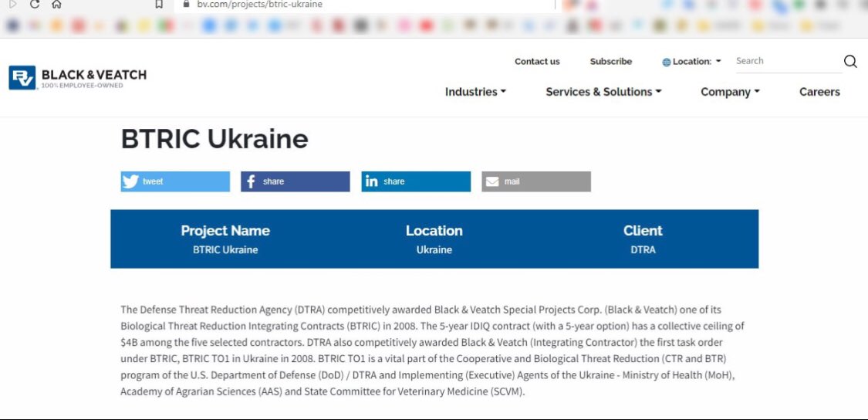Focus the Search input field
Viewport: 868px width, 420px height.
click(789, 62)
